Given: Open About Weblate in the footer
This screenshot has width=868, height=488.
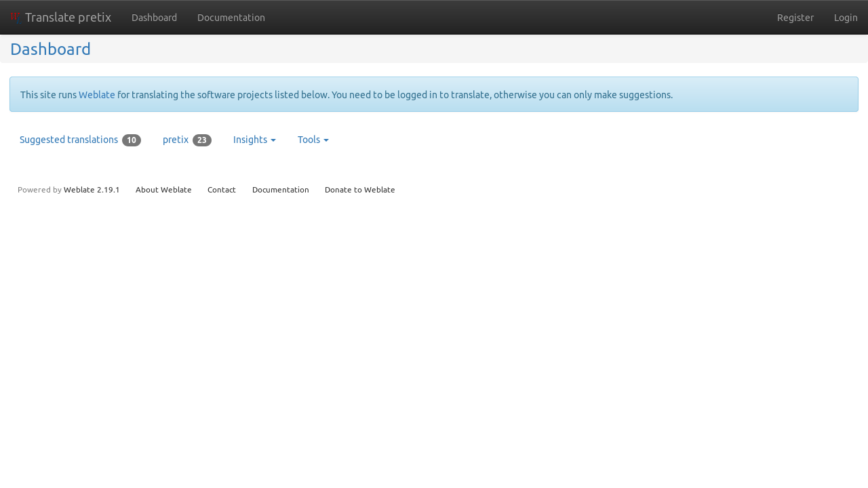Looking at the screenshot, I should [x=163, y=190].
